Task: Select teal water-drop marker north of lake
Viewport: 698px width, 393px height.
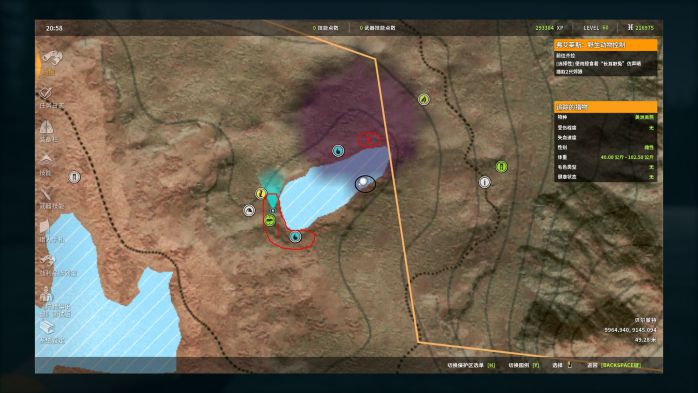Action: tap(338, 151)
